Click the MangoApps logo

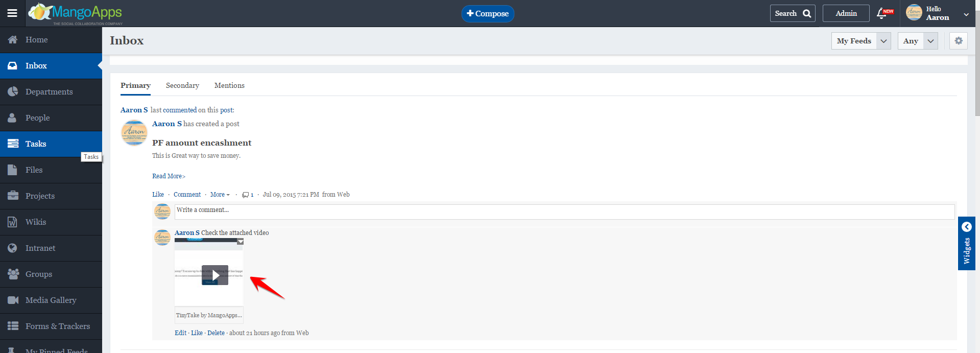pyautogui.click(x=76, y=13)
